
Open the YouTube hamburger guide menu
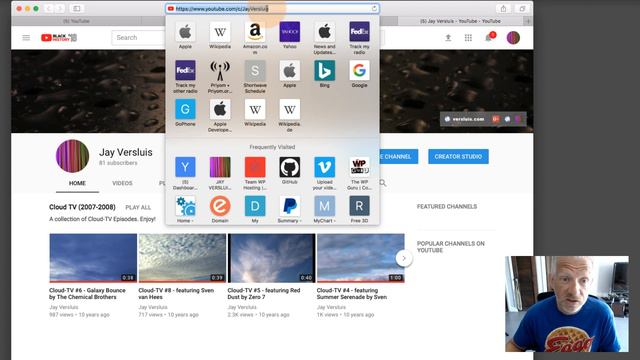tap(26, 38)
